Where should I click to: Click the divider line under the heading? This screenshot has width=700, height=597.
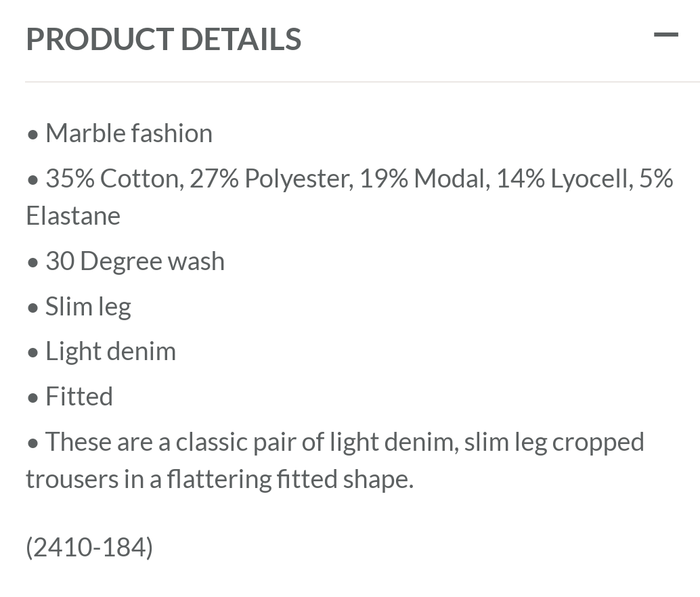point(350,81)
